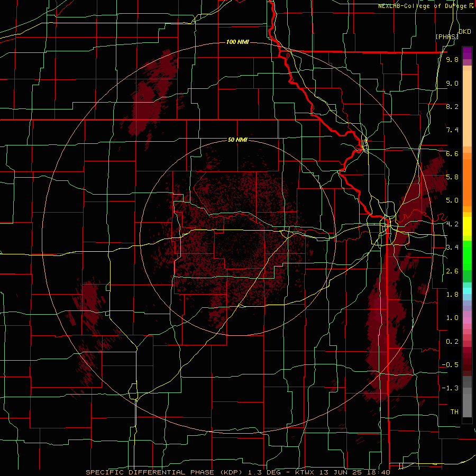Click the 9.0 value on the color scale
Image resolution: width=476 pixels, height=476 pixels.
[452, 83]
